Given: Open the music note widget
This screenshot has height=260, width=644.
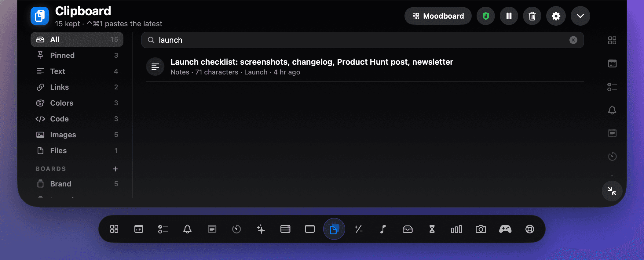Looking at the screenshot, I should (383, 229).
